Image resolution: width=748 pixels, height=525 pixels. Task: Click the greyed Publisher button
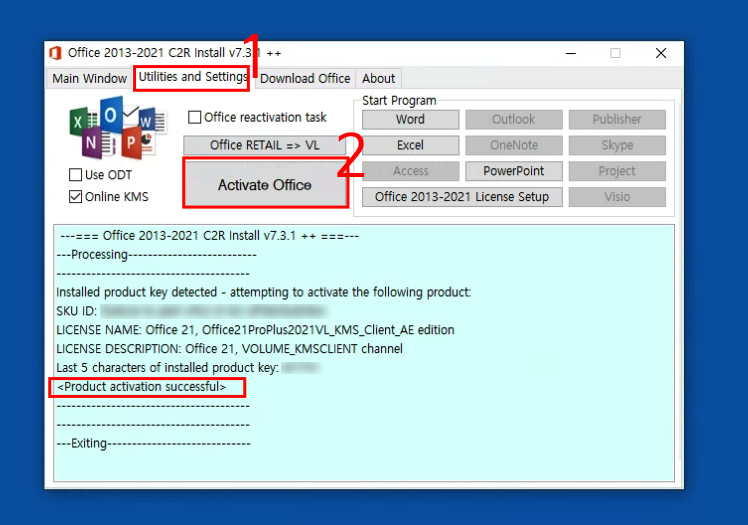[x=617, y=119]
